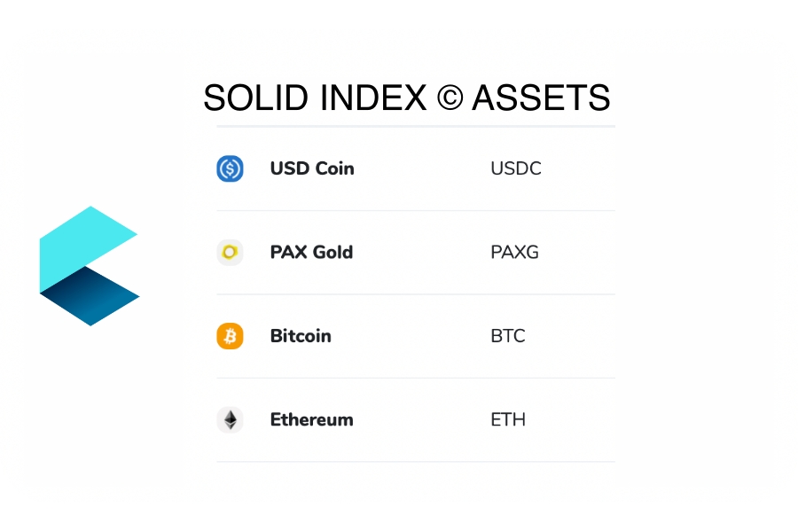This screenshot has height=532, width=798.
Task: Select the PAX Gold asset name
Action: click(311, 253)
